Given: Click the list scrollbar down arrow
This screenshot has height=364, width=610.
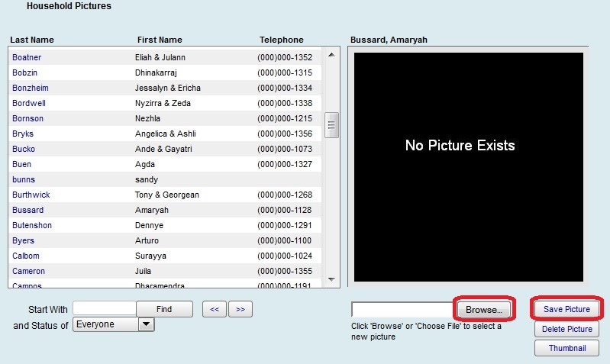Looking at the screenshot, I should pyautogui.click(x=331, y=279).
